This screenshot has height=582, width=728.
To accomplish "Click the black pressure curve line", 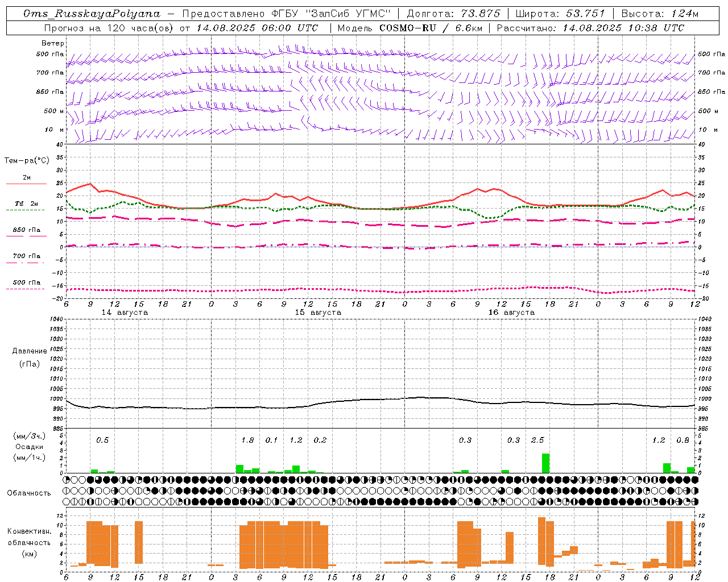I will 381,399.
